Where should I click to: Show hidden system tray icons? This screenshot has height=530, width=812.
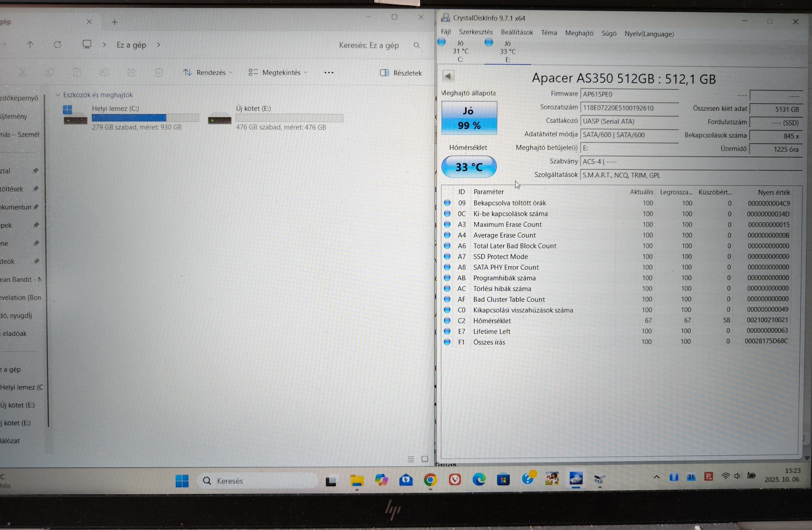tap(657, 477)
